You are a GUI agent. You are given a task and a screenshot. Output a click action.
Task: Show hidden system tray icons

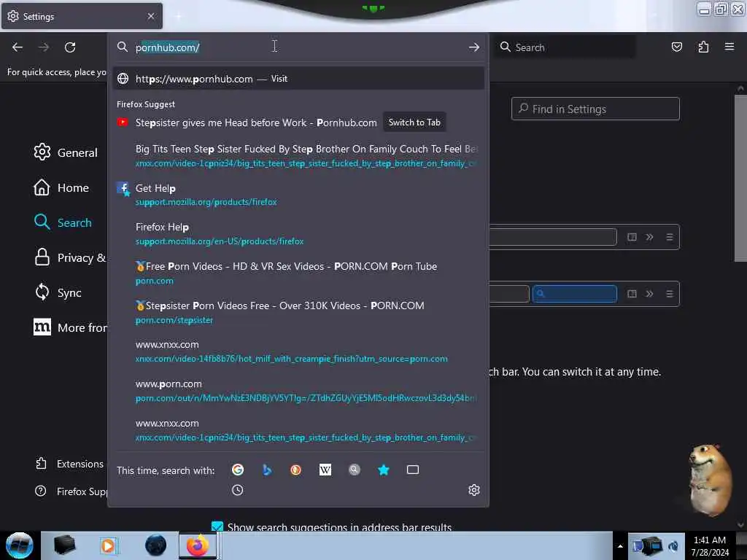pyautogui.click(x=620, y=546)
